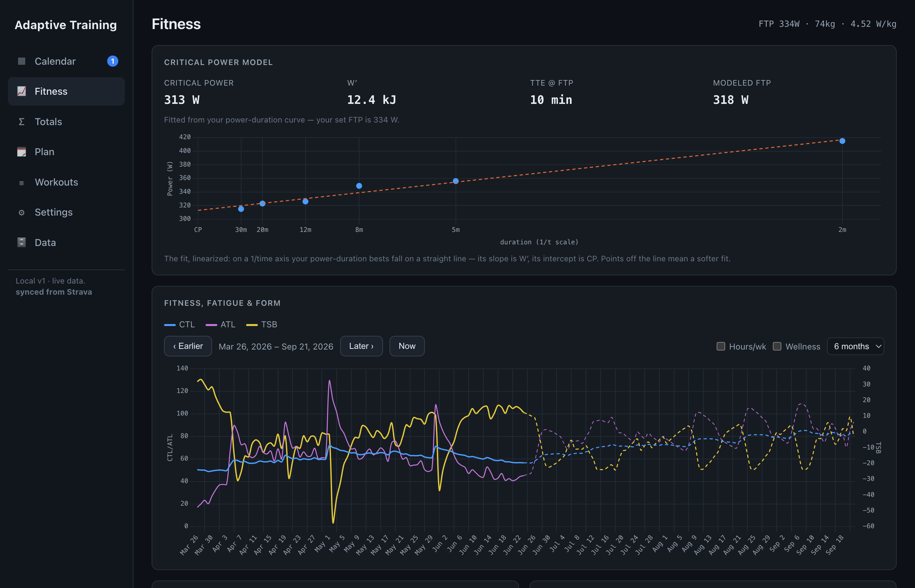Click the FTP 334W header stats
Image resolution: width=915 pixels, height=588 pixels.
(x=827, y=24)
